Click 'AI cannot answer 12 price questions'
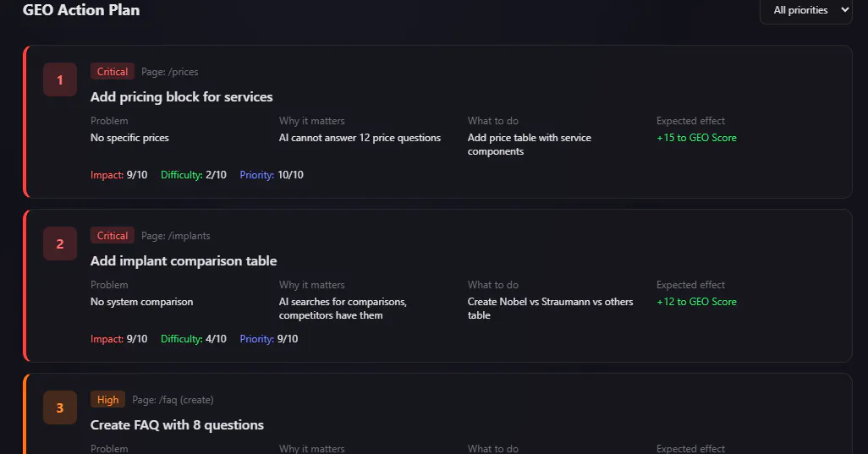The height and width of the screenshot is (454, 868). pyautogui.click(x=360, y=138)
